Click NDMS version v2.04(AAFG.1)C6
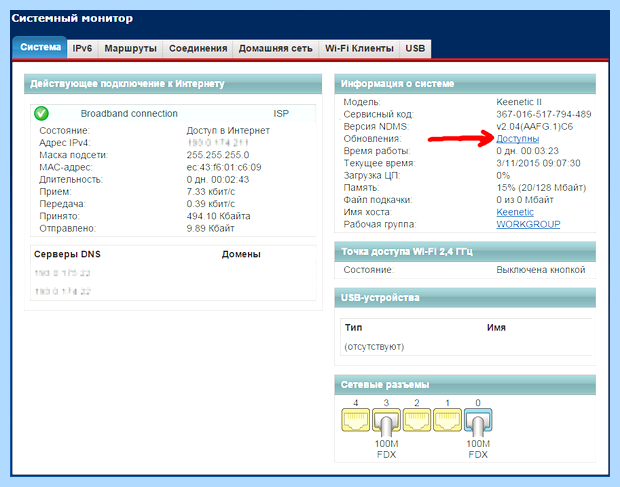 [x=535, y=126]
